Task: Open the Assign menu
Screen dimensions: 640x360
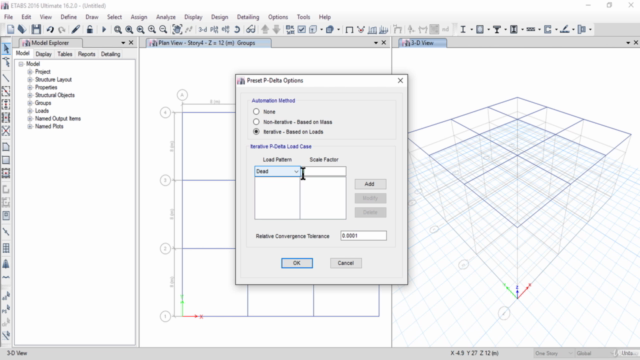Action: [139, 17]
